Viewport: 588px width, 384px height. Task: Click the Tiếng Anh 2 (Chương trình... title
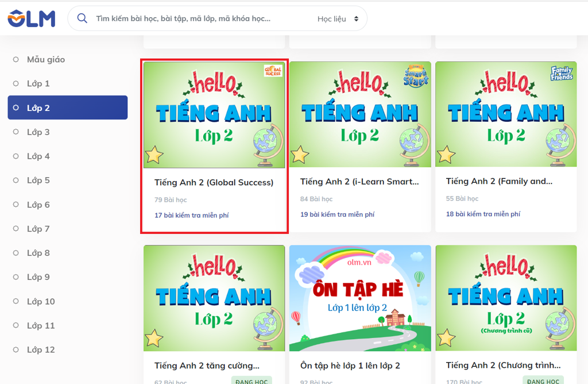(x=503, y=365)
